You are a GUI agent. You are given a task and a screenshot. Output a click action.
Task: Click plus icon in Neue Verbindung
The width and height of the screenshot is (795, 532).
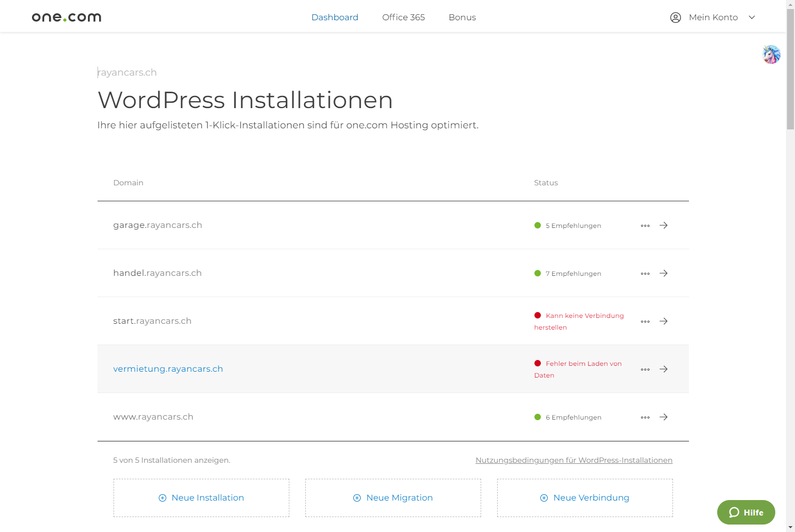pos(544,498)
